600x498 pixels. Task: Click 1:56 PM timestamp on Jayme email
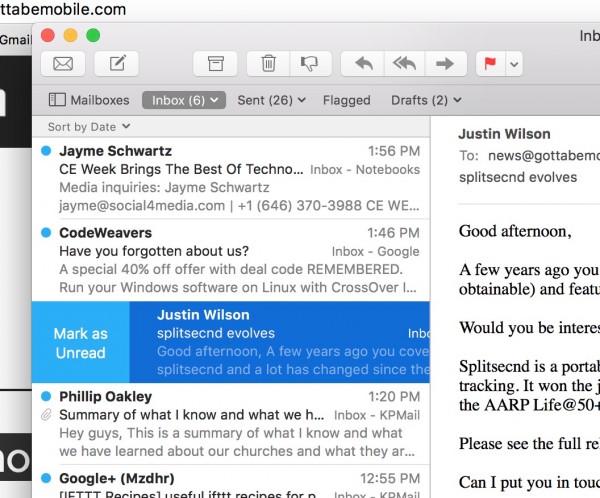[x=394, y=151]
